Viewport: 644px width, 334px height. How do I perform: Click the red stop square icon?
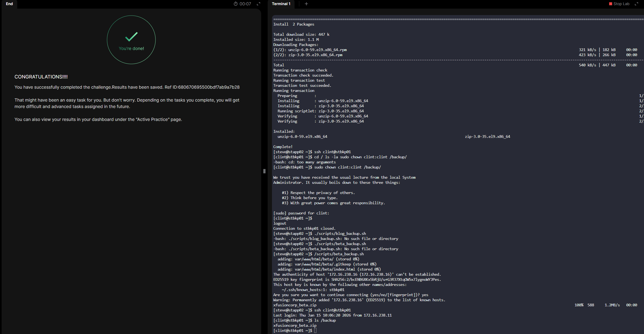pos(610,4)
